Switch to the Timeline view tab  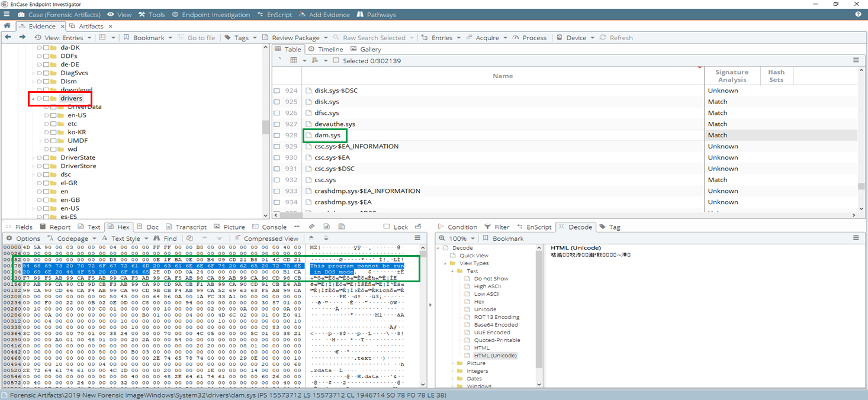pyautogui.click(x=326, y=49)
